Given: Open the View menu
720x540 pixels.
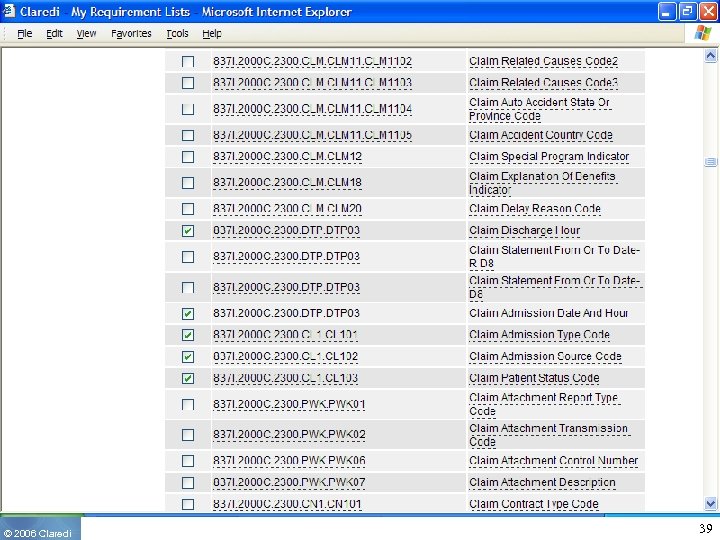Looking at the screenshot, I should point(86,34).
